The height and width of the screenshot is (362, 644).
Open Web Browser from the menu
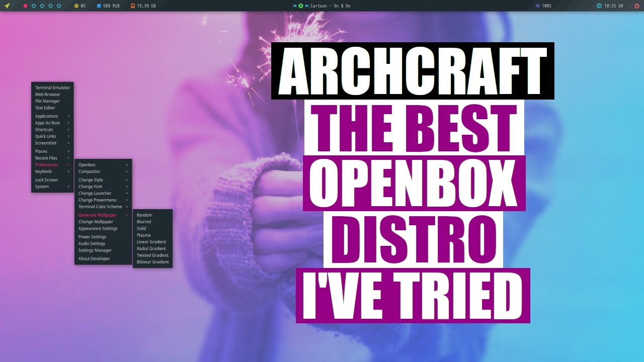click(x=52, y=95)
